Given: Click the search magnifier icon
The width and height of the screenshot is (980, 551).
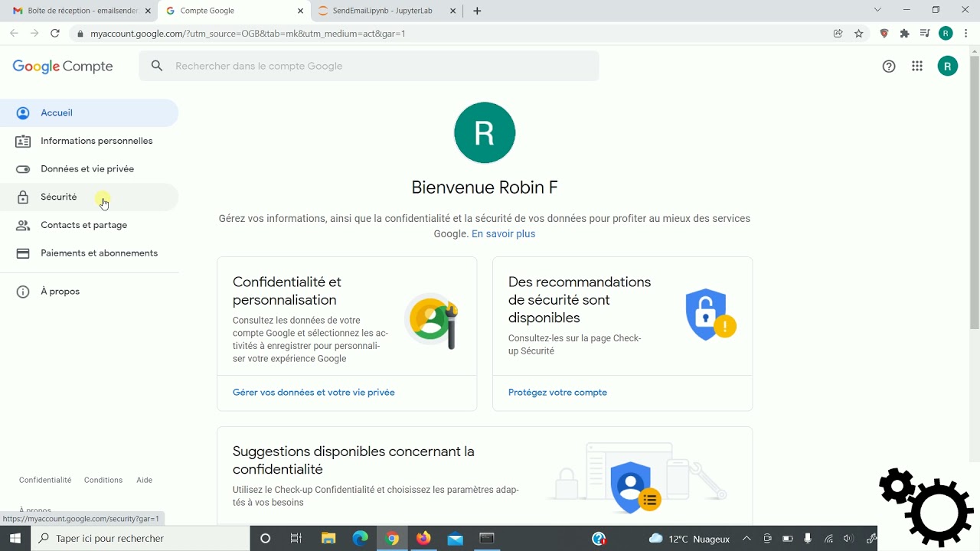Looking at the screenshot, I should 157,66.
